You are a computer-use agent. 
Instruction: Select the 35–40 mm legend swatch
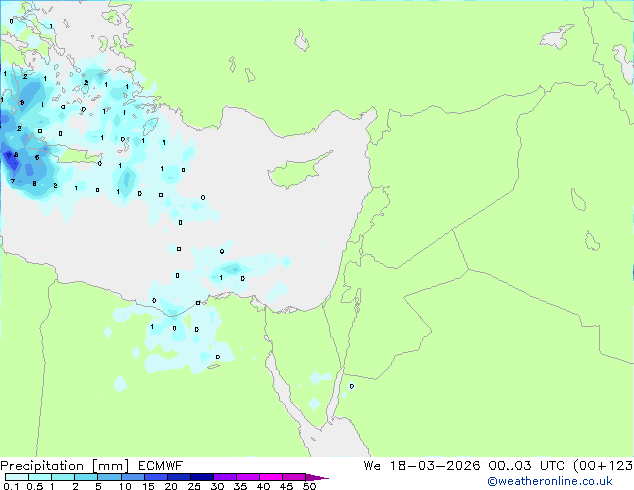(248, 477)
